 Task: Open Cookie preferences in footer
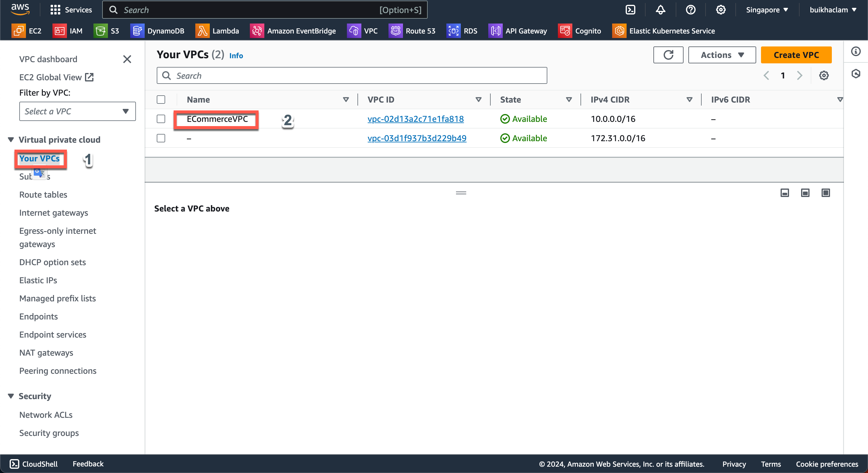coord(827,464)
